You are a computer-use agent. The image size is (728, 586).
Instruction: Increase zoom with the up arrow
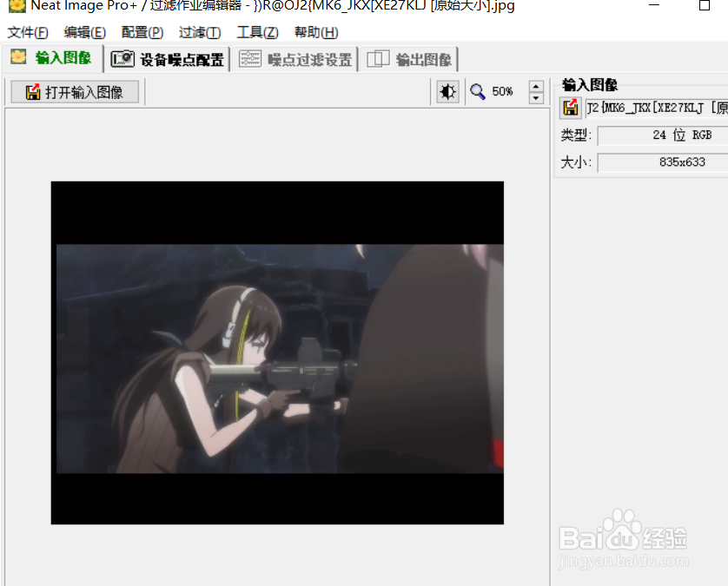point(536,86)
